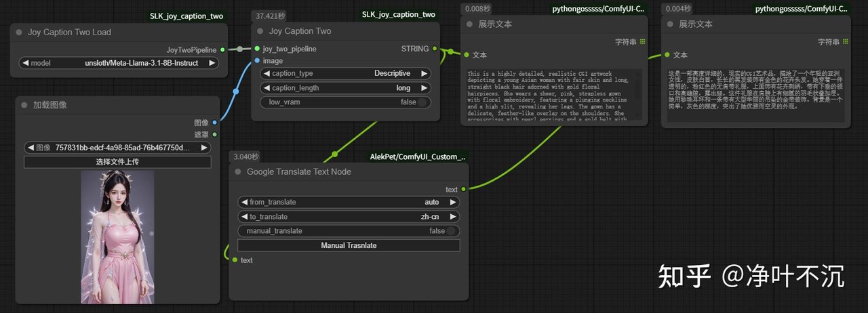The height and width of the screenshot is (313, 868).
Task: Click the blue image input port on Joy Caption Two
Action: 257,61
